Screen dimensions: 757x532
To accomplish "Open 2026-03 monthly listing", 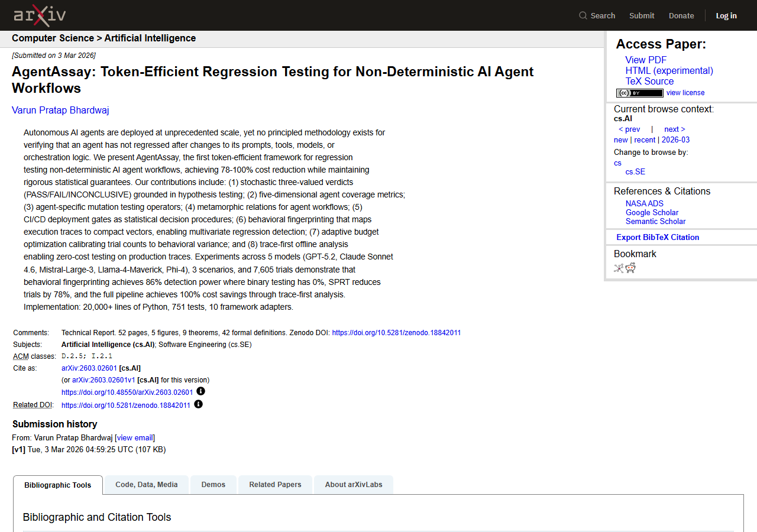I will (675, 140).
